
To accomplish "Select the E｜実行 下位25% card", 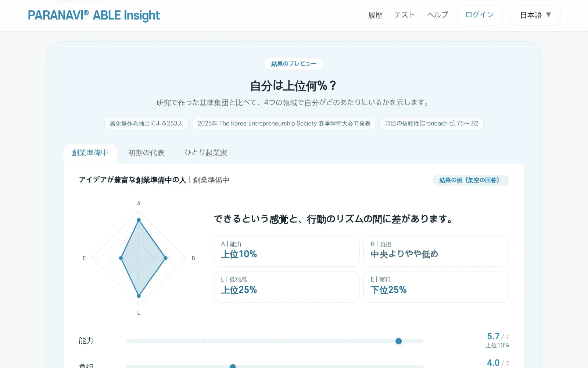I will coord(436,287).
